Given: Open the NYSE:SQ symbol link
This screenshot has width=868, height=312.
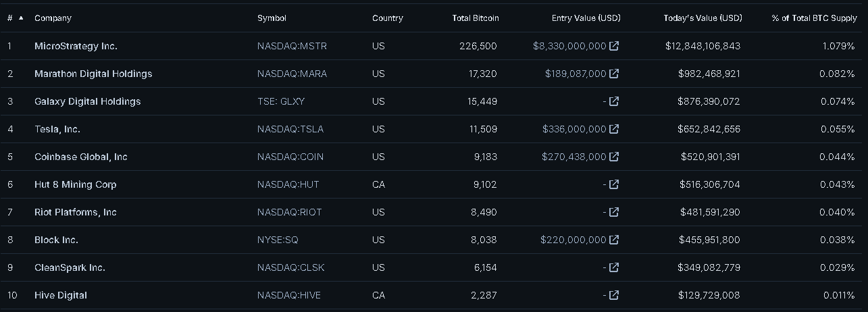Looking at the screenshot, I should (278, 240).
